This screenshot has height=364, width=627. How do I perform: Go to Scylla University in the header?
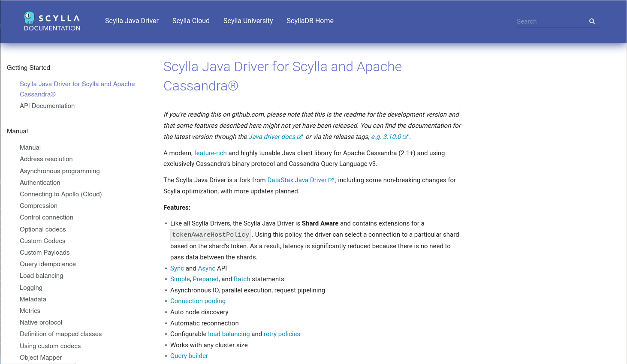[248, 21]
